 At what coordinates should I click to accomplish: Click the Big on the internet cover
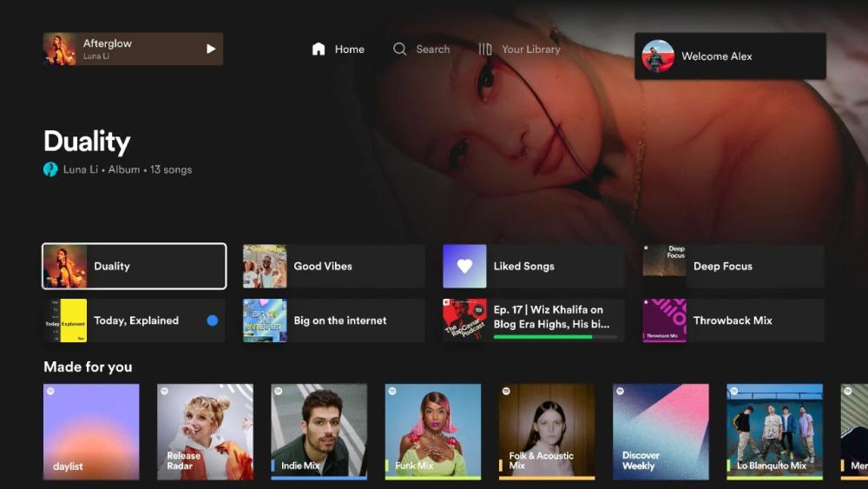click(265, 320)
